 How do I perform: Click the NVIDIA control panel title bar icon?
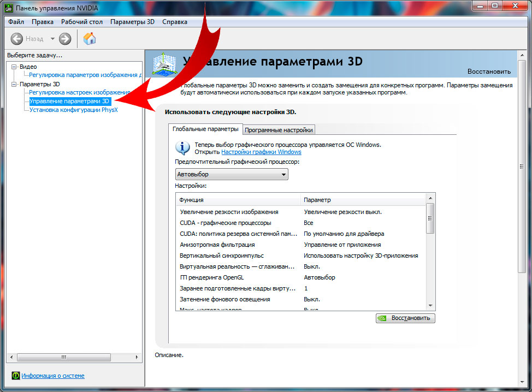pyautogui.click(x=9, y=7)
